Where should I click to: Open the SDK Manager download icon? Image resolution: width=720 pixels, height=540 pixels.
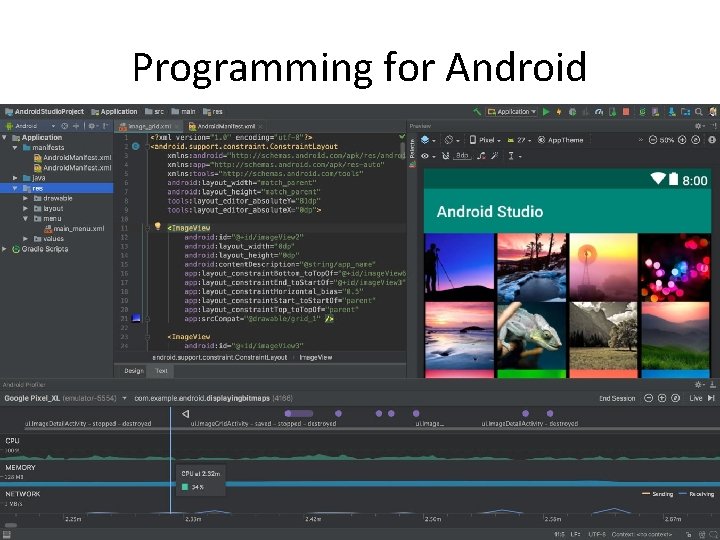(x=672, y=112)
